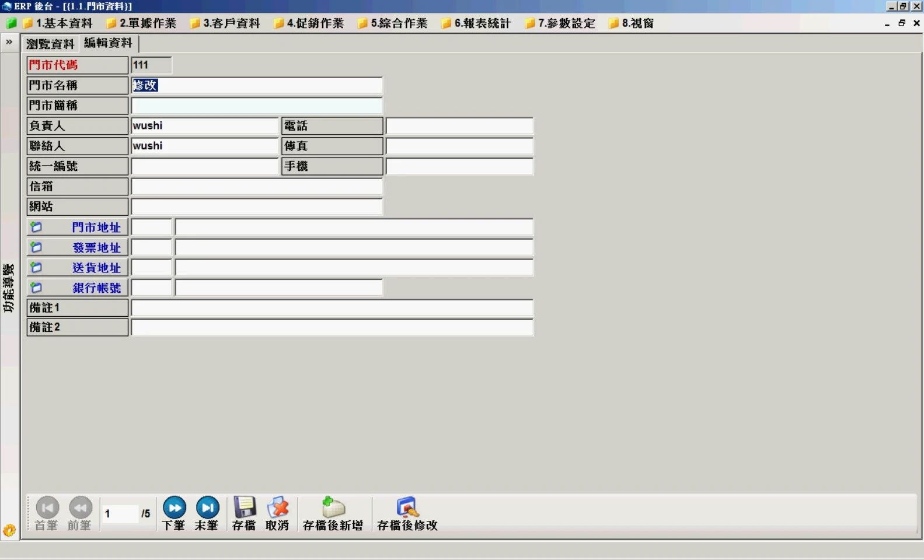Open 5.綜合作業 menu
Image resolution: width=924 pixels, height=560 pixels.
coord(393,23)
